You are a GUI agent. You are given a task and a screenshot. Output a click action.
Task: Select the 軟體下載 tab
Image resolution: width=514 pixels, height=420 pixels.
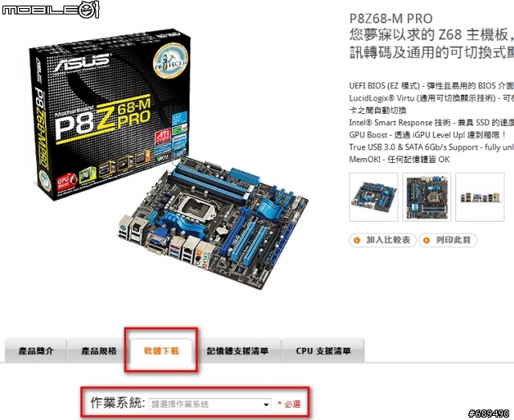(161, 351)
